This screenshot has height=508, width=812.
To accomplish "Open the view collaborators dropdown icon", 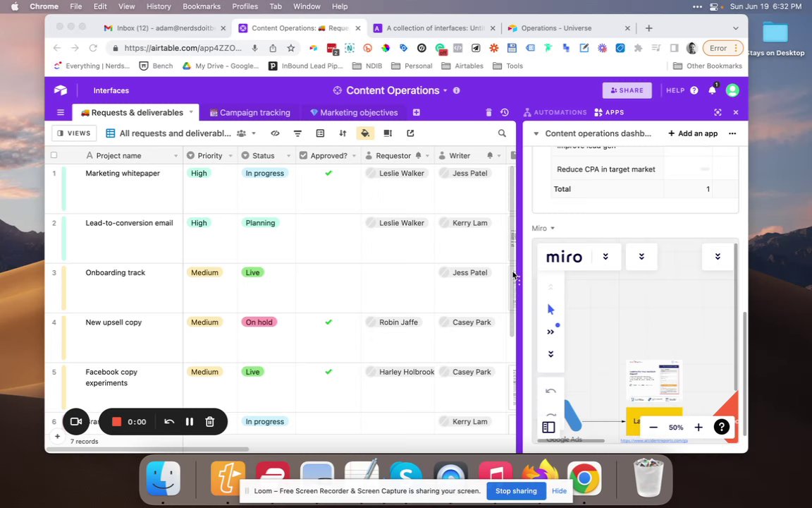I will coord(247,133).
